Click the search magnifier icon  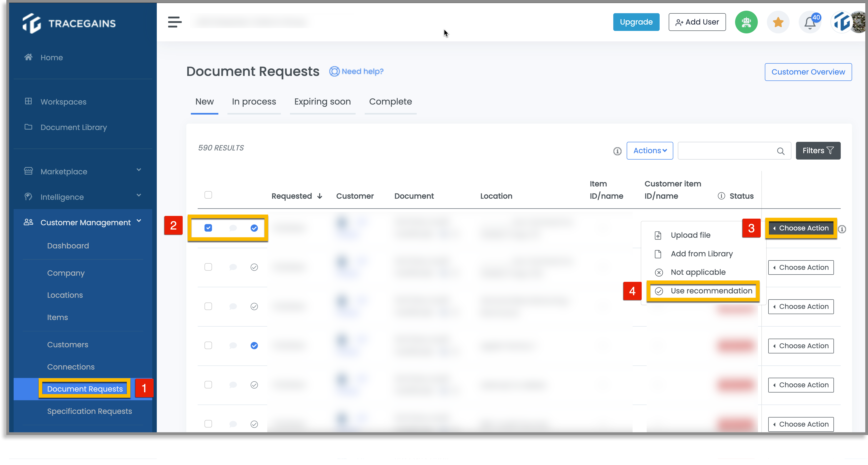[x=780, y=151]
